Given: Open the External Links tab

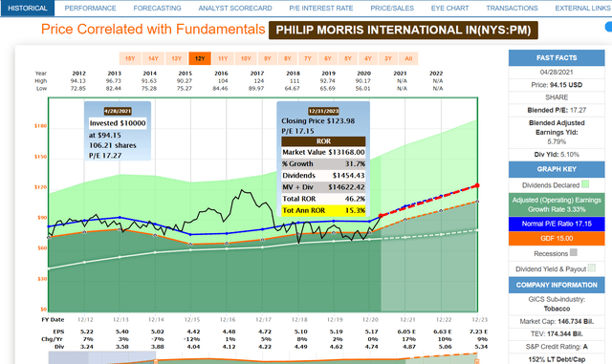Looking at the screenshot, I should [582, 9].
